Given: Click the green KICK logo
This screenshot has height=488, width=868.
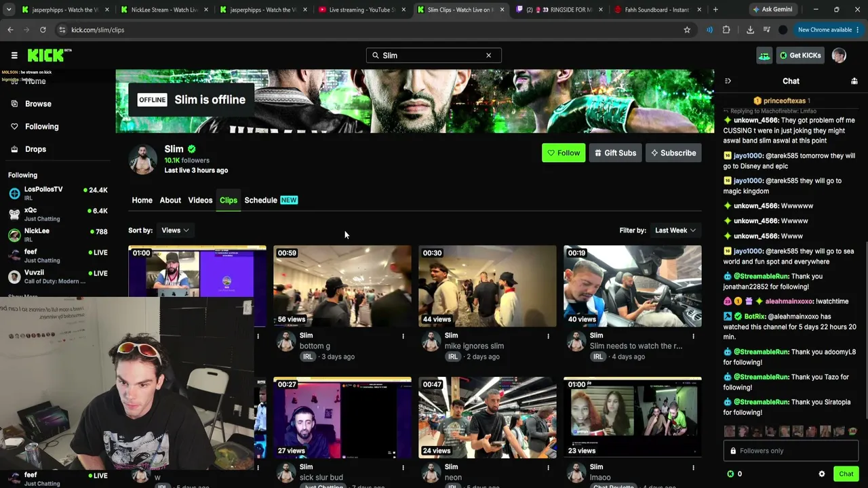Looking at the screenshot, I should [x=50, y=55].
